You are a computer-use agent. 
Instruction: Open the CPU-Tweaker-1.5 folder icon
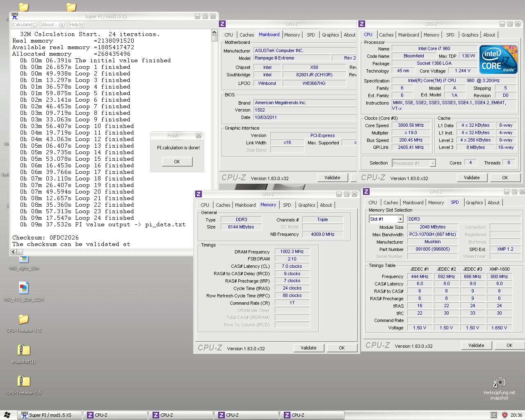(23, 319)
